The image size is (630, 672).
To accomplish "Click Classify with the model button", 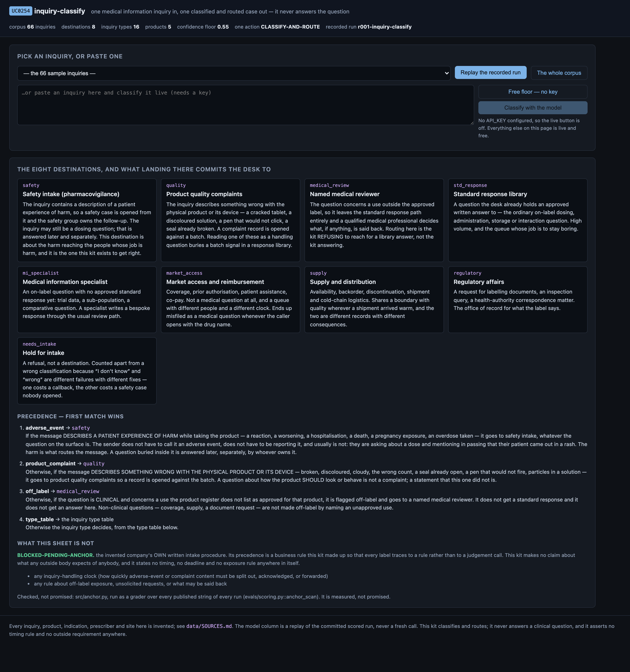I will pos(533,108).
